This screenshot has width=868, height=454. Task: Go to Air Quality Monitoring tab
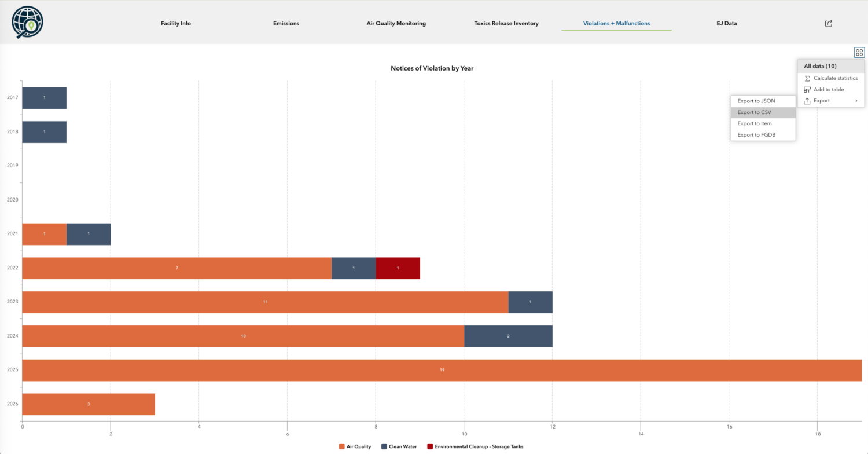[x=396, y=24]
